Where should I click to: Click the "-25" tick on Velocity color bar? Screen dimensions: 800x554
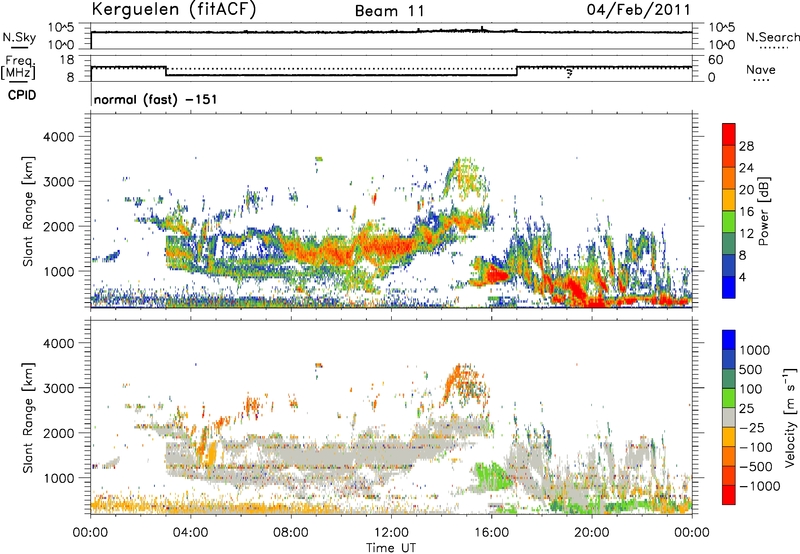click(x=752, y=427)
